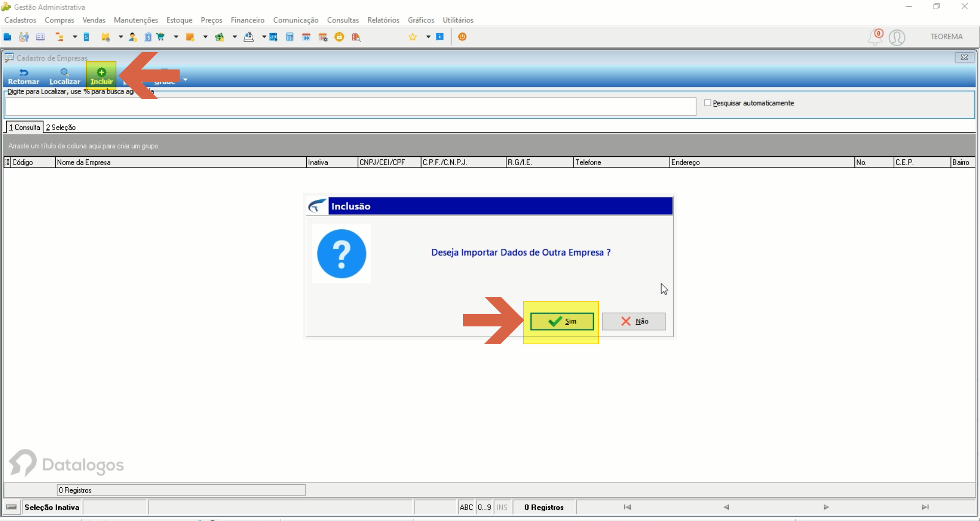
Task: Expand dropdown next to yellow folder icon
Action: tap(121, 37)
